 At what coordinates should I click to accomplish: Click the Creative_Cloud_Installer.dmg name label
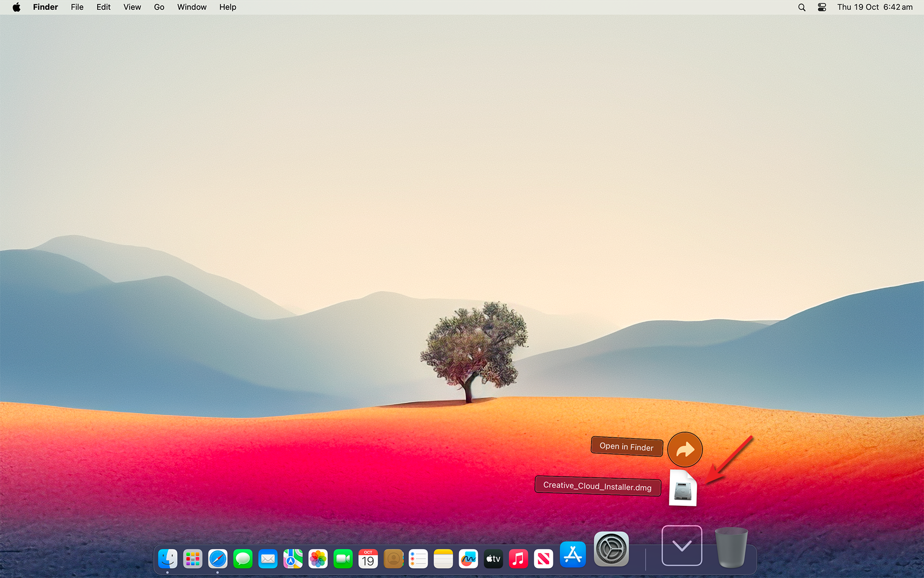tap(597, 486)
